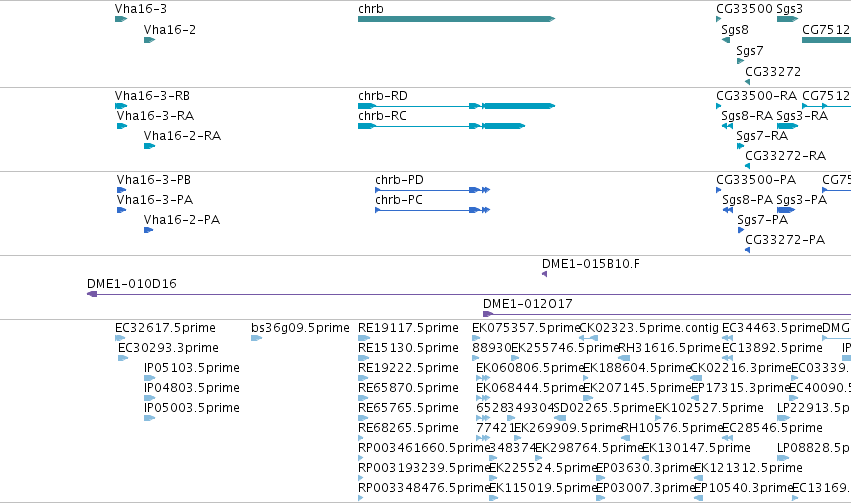Viewport: 851px width, 503px height.
Task: Click the Vha16-3 gene name text
Action: tap(141, 9)
